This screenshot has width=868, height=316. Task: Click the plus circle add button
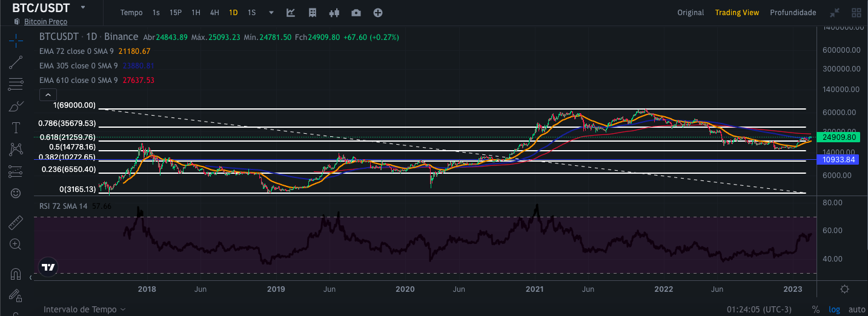378,13
